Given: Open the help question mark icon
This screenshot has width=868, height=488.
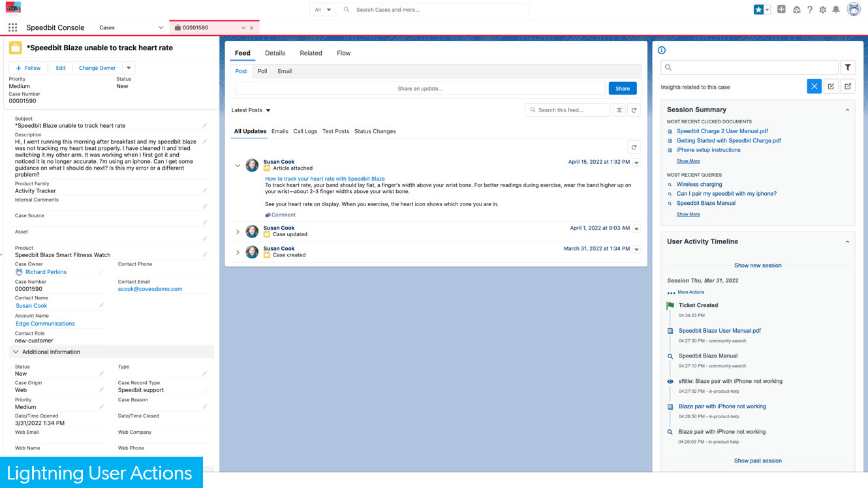Looking at the screenshot, I should [809, 9].
